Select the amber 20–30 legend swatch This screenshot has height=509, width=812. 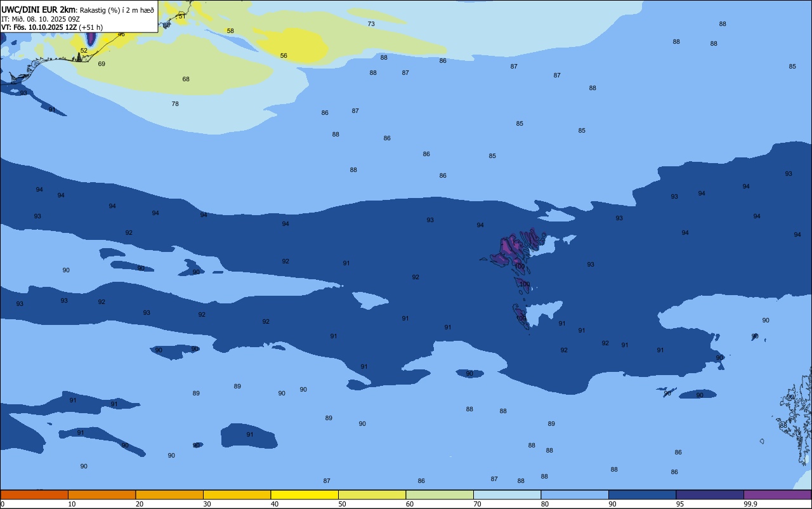[x=169, y=494]
